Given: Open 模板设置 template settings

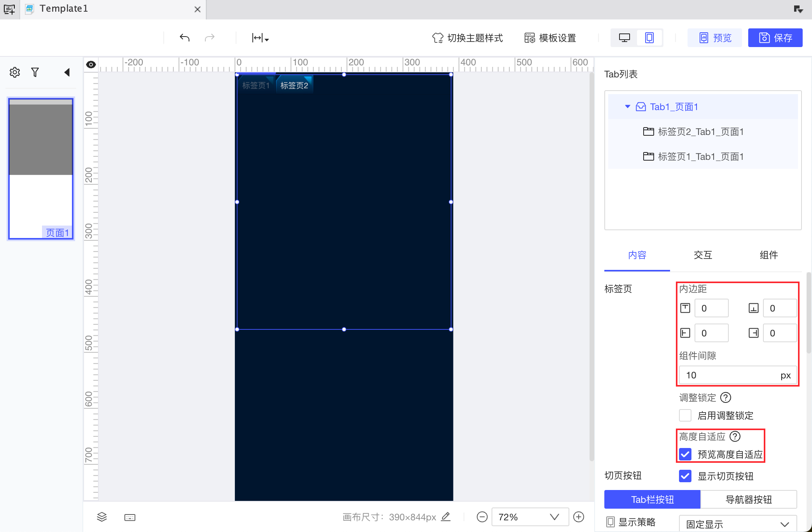Looking at the screenshot, I should (550, 38).
